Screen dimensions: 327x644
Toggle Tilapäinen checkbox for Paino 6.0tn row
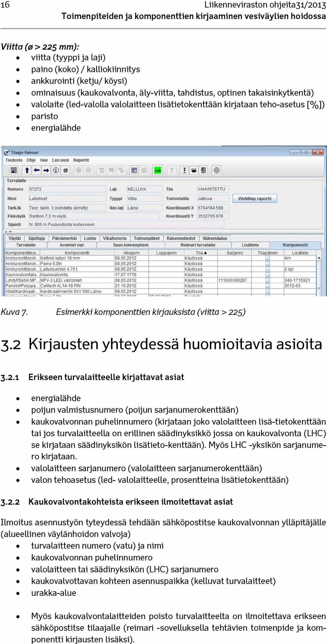pyautogui.click(x=268, y=264)
